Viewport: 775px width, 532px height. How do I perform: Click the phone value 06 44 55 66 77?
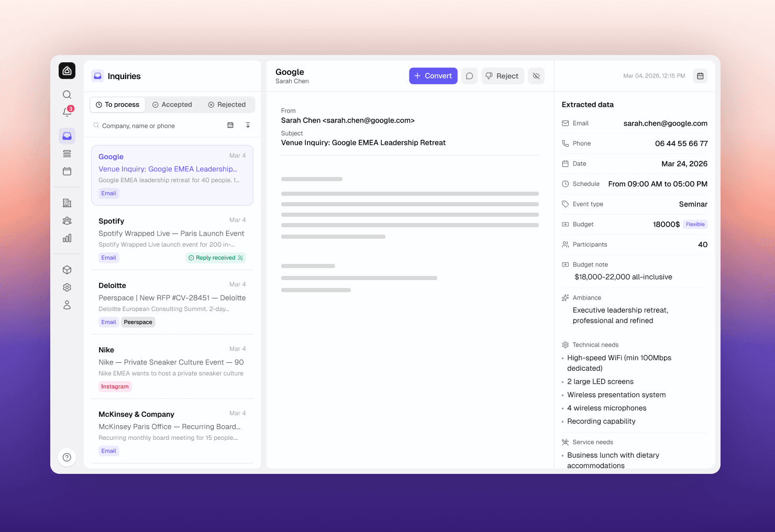(x=681, y=143)
